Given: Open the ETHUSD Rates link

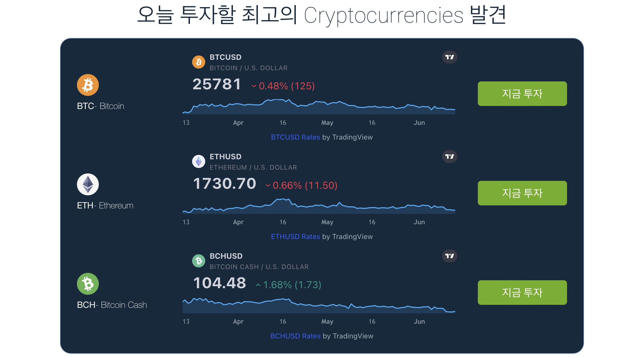Looking at the screenshot, I should click(x=295, y=237).
